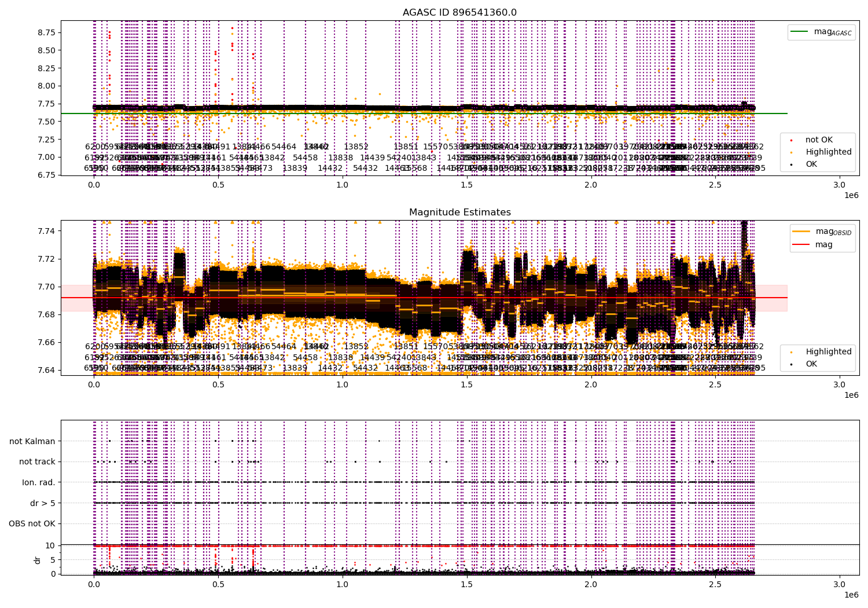868x608 pixels.
Task: Click the y-axis tick "7.68"
Action: [46, 314]
